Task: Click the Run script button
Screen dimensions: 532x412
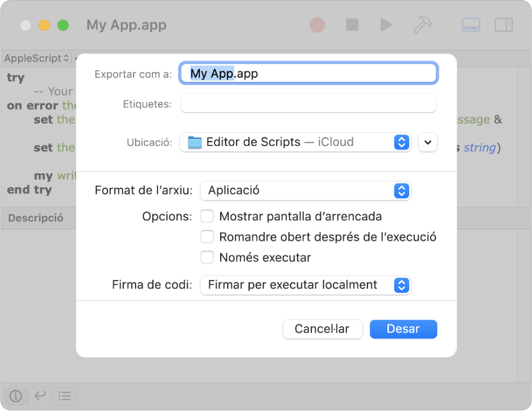Action: tap(386, 25)
